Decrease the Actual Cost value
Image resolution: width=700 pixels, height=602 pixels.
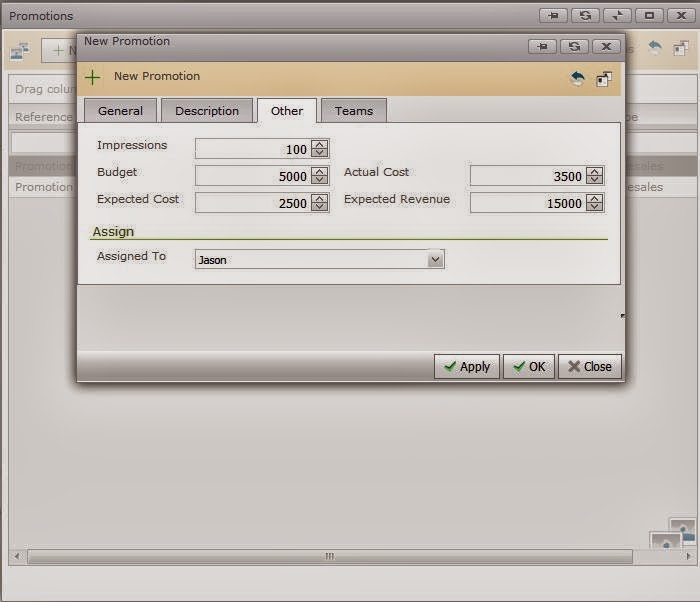tap(594, 180)
